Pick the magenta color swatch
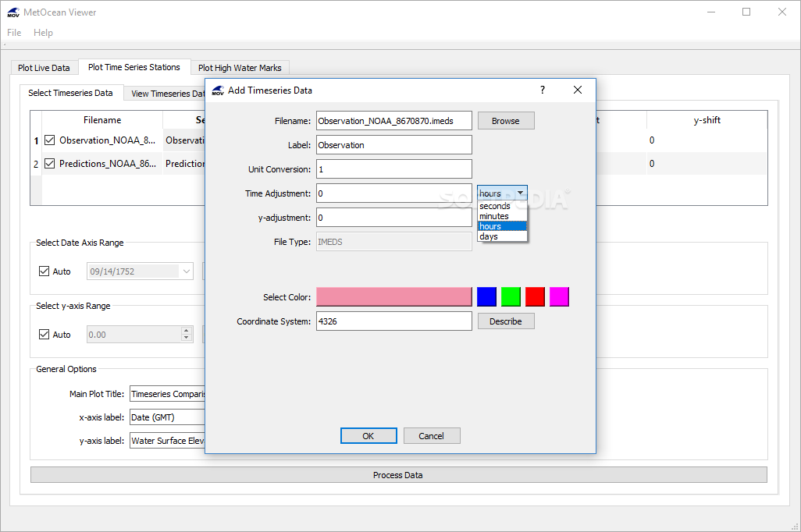The height and width of the screenshot is (532, 801). pos(559,296)
